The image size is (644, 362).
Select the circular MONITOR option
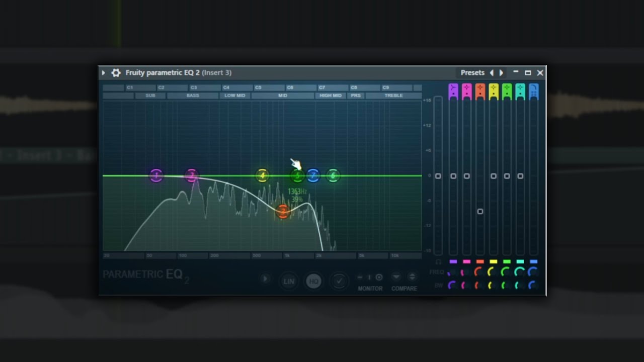tap(379, 278)
